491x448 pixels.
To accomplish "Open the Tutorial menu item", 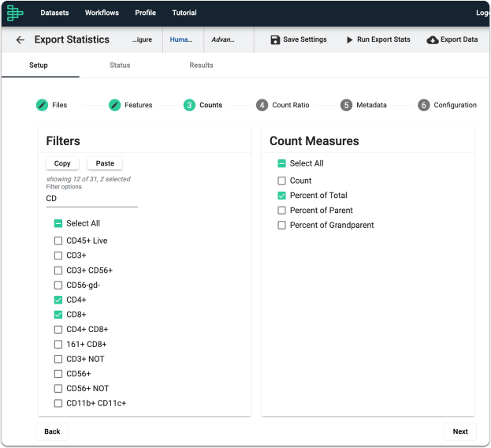I will click(184, 13).
